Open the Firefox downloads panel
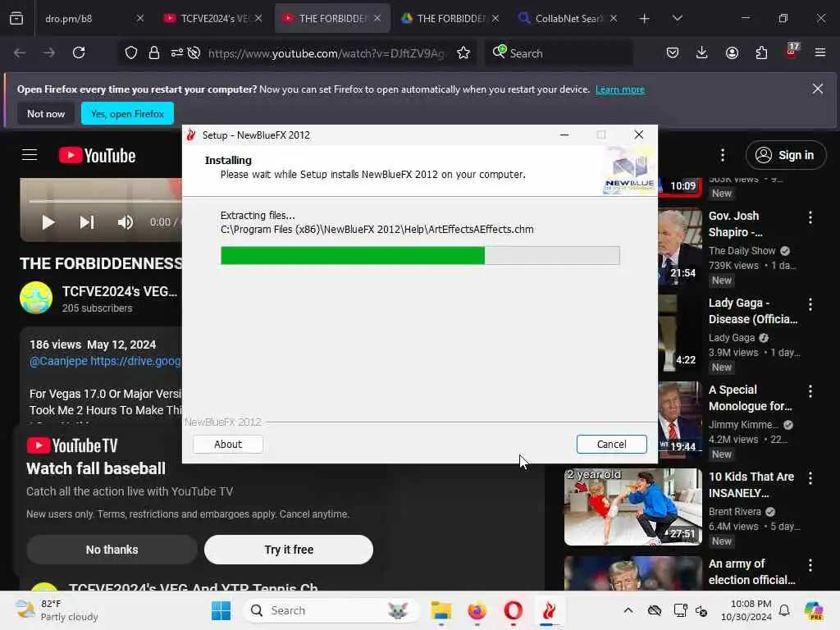The image size is (840, 630). [x=702, y=52]
